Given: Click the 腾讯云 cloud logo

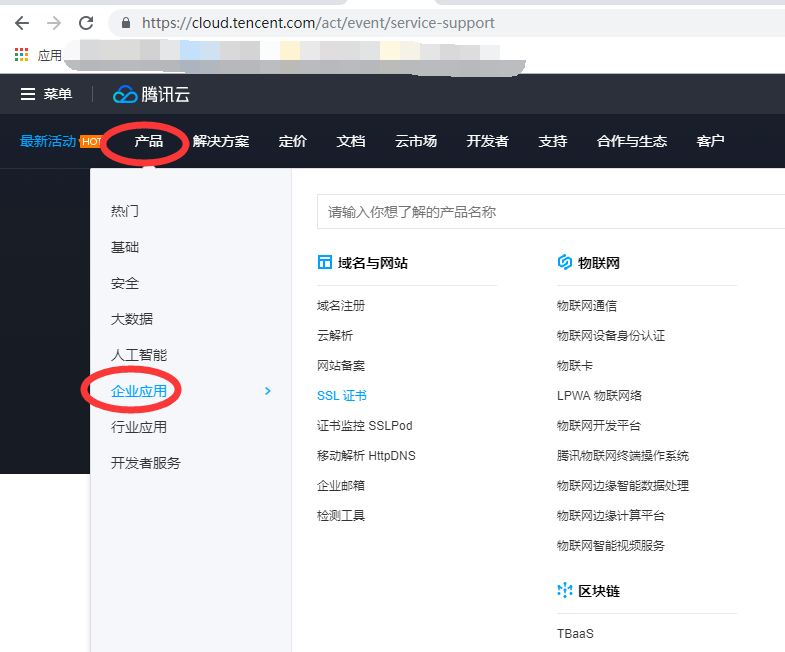Looking at the screenshot, I should (x=151, y=94).
